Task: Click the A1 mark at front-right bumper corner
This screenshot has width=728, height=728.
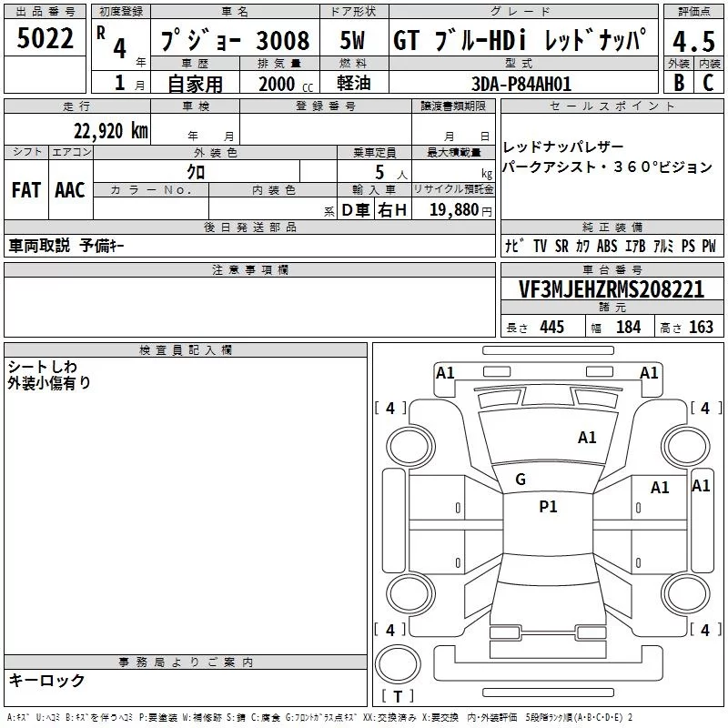Action: (649, 373)
